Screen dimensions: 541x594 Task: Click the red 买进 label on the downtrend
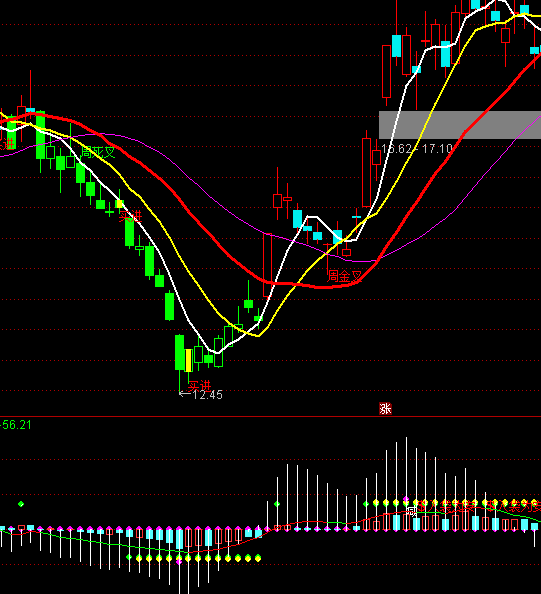[x=130, y=216]
